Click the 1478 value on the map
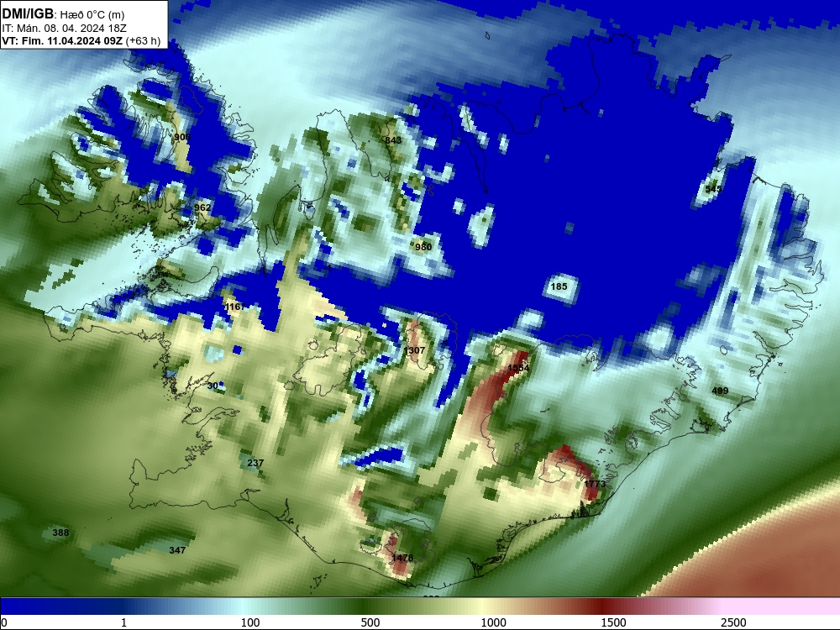840x630 pixels. point(402,559)
